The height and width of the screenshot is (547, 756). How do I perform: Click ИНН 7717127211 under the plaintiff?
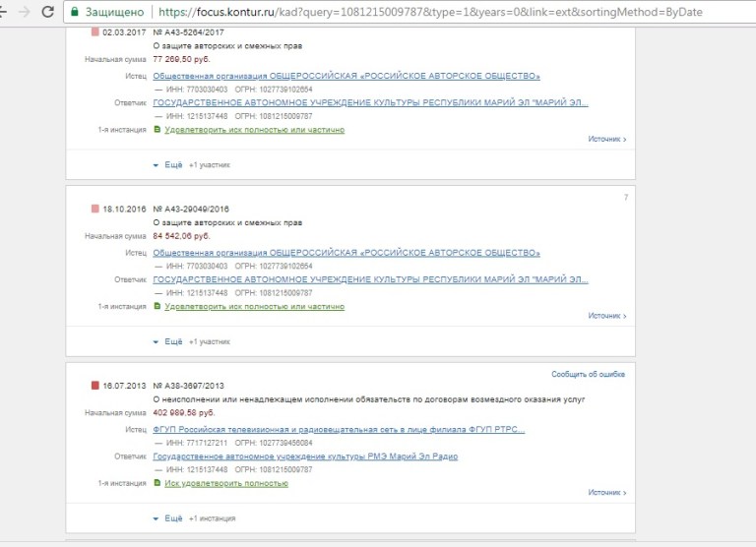tap(197, 443)
